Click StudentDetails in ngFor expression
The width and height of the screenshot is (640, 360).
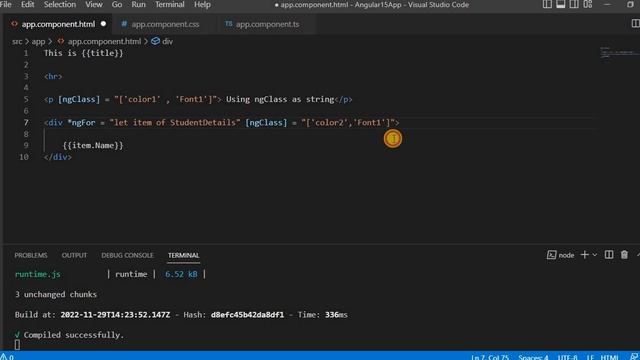point(202,122)
